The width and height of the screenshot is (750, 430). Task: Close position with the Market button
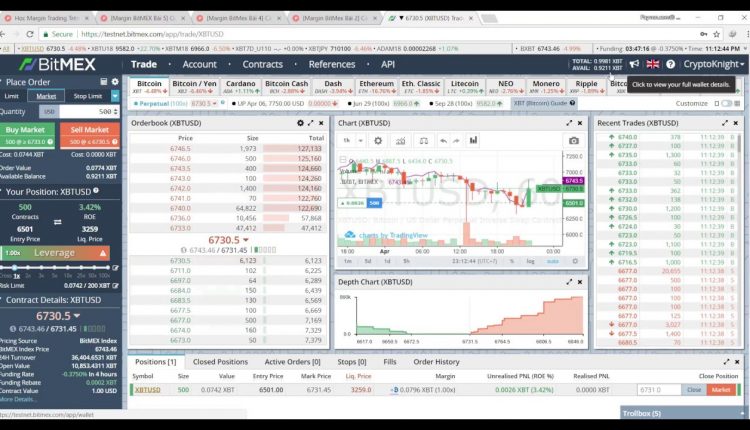tap(721, 389)
